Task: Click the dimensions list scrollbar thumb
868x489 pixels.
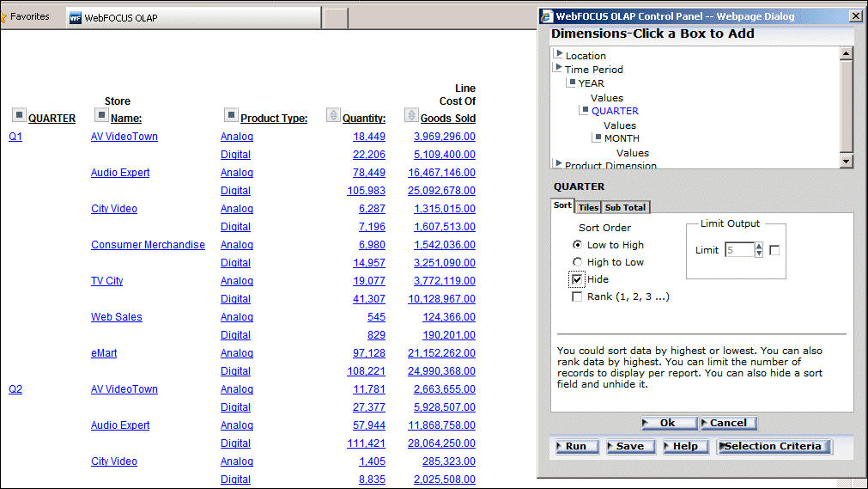Action: [846, 106]
